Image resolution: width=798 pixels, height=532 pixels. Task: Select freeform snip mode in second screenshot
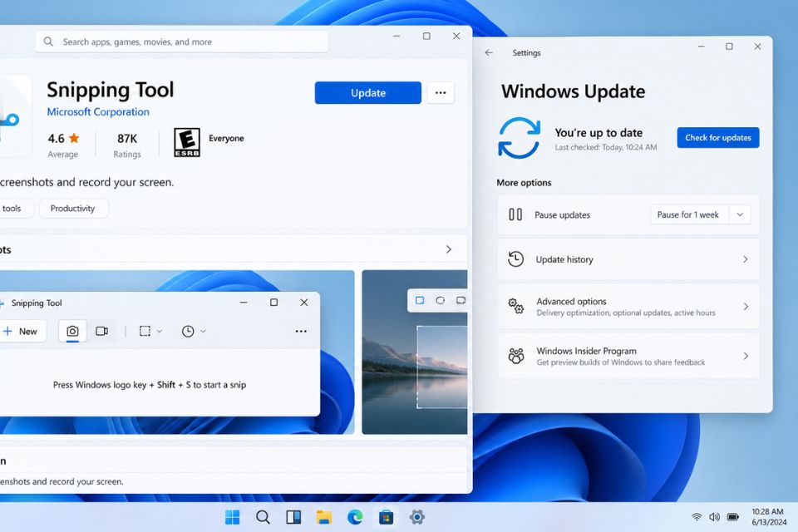[441, 300]
